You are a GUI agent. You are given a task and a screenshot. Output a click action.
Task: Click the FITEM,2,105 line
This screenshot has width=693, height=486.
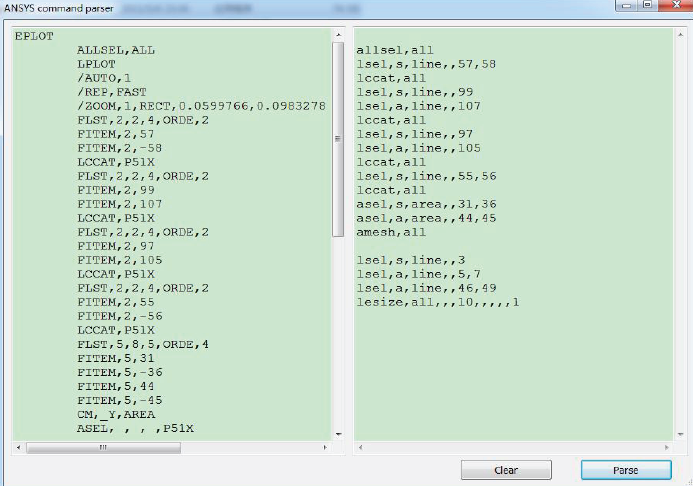(x=120, y=260)
